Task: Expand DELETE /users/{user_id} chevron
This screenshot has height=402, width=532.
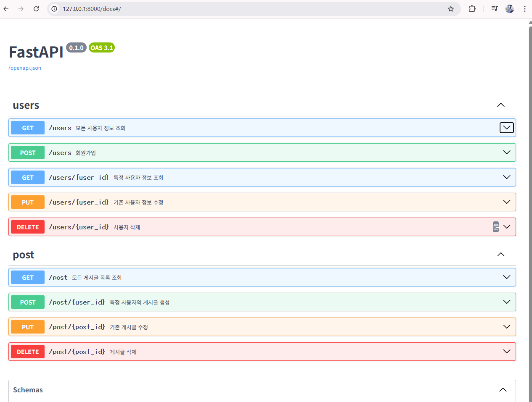Action: [507, 227]
